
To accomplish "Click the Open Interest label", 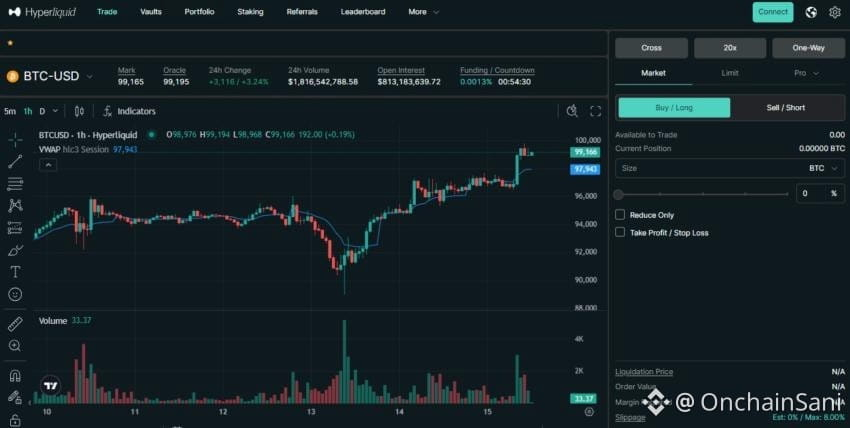I will click(401, 70).
